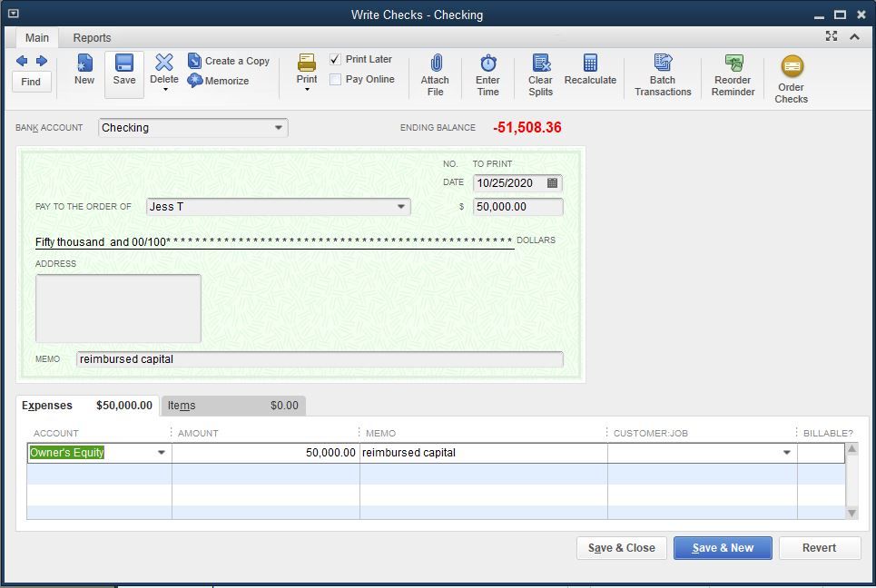Viewport: 876px width, 588px height.
Task: Go to next check with right arrow
Action: 42,61
